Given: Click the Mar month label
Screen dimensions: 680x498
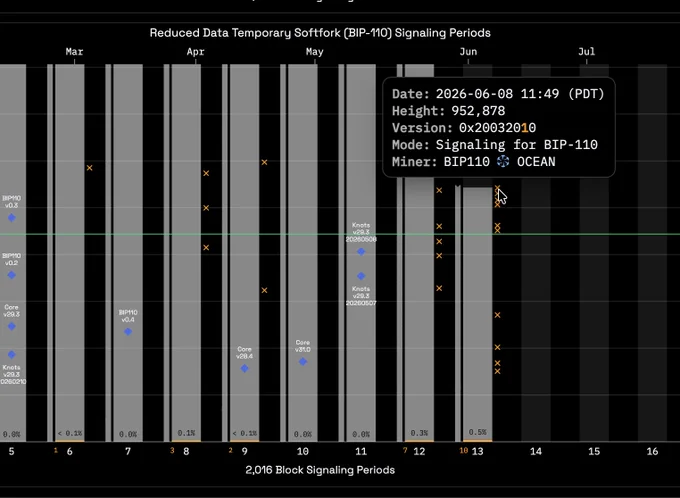Looking at the screenshot, I should pyautogui.click(x=74, y=52).
